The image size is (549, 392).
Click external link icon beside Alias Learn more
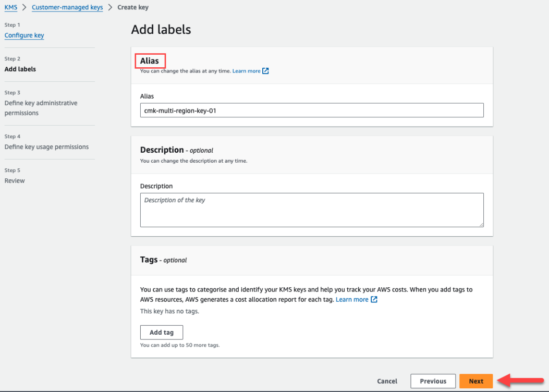point(265,71)
